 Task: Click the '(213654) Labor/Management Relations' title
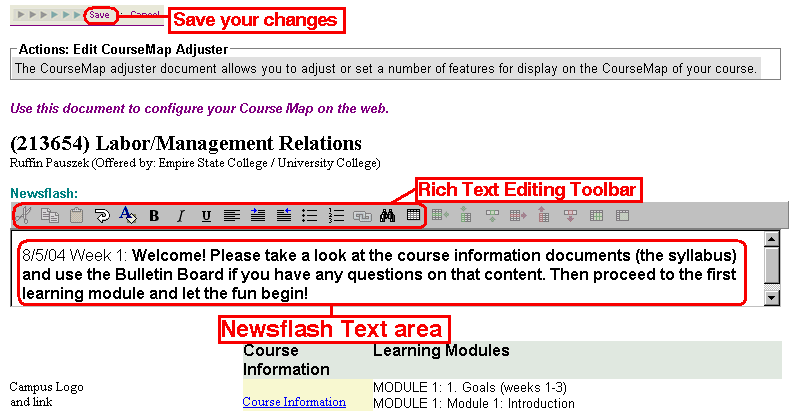[x=186, y=143]
